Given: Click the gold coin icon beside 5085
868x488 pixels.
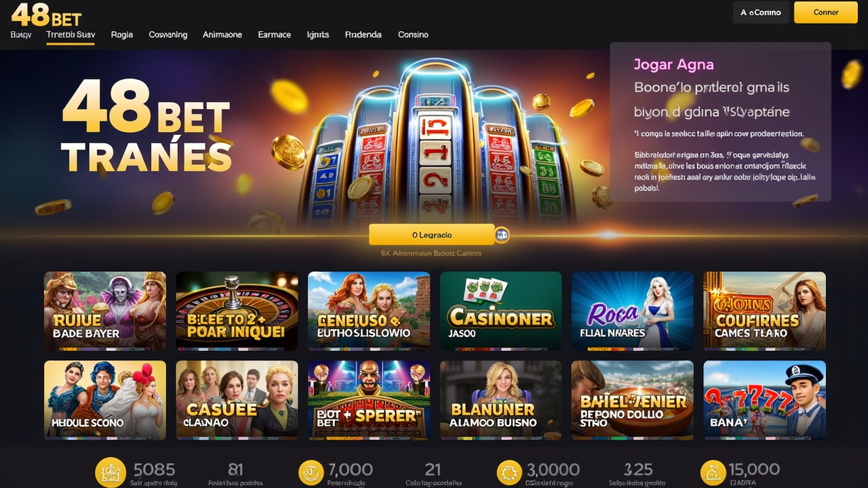Looking at the screenshot, I should [110, 472].
